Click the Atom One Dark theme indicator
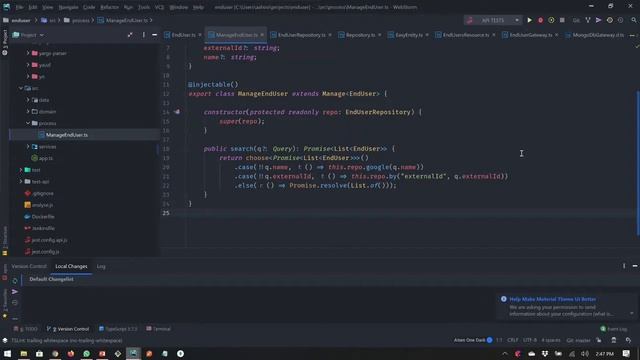 (473, 340)
